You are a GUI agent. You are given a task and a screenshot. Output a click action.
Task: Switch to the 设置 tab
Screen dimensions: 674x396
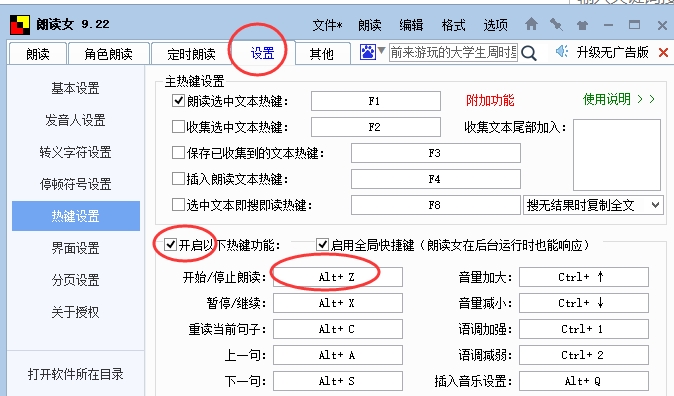pyautogui.click(x=262, y=53)
